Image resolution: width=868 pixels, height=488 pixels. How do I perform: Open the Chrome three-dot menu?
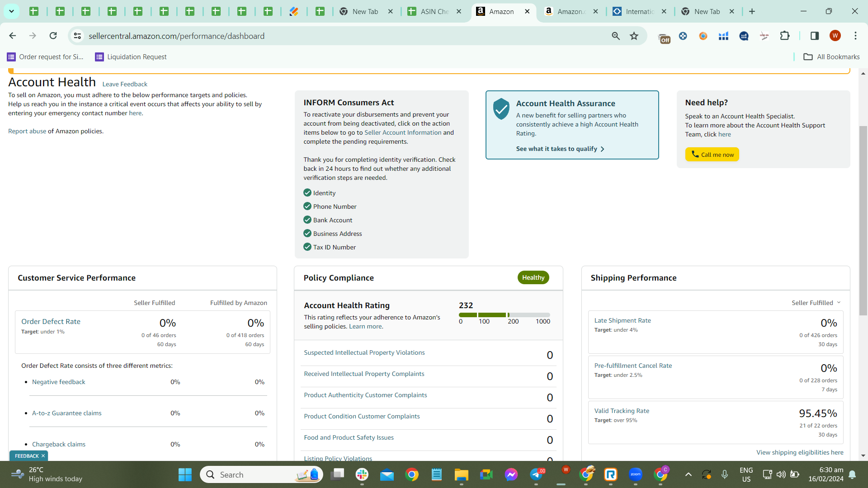tap(855, 36)
